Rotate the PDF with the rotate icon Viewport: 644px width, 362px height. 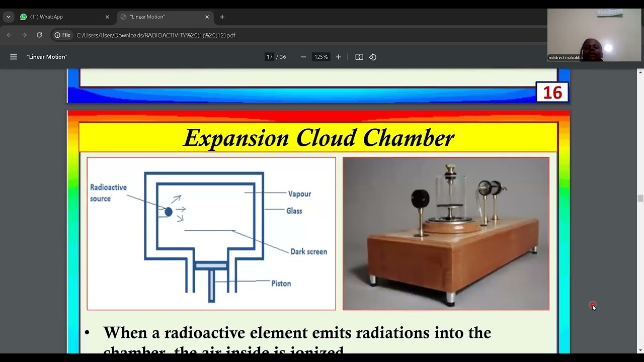pyautogui.click(x=373, y=57)
